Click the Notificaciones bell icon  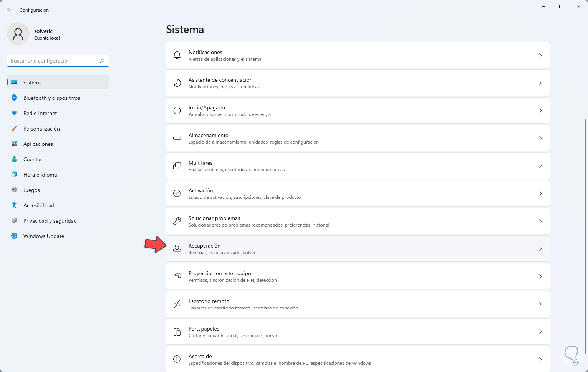(177, 55)
